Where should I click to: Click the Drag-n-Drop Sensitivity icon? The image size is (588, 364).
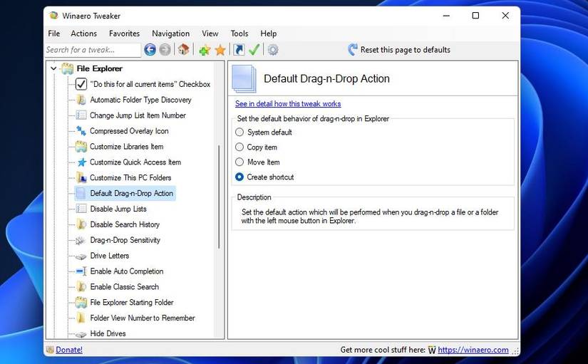(x=81, y=240)
